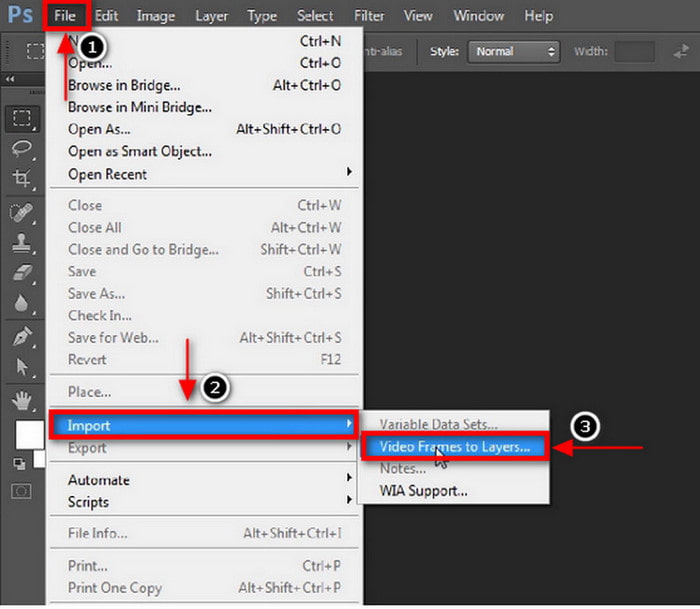This screenshot has height=609, width=700.
Task: Expand the Scripts submenu
Action: point(204,502)
